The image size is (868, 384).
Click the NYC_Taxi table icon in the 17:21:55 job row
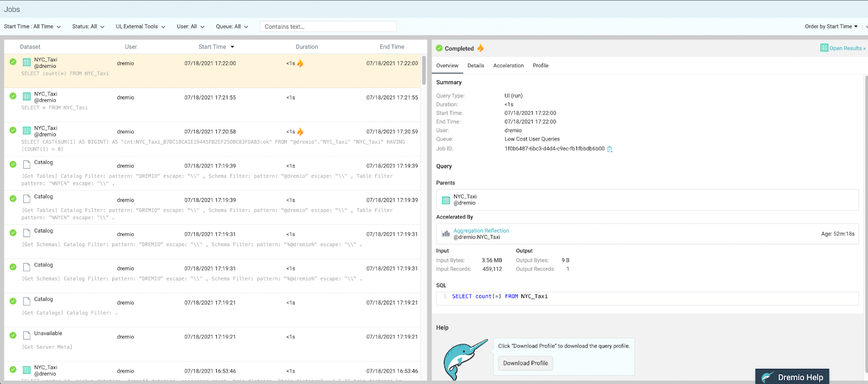(x=27, y=97)
